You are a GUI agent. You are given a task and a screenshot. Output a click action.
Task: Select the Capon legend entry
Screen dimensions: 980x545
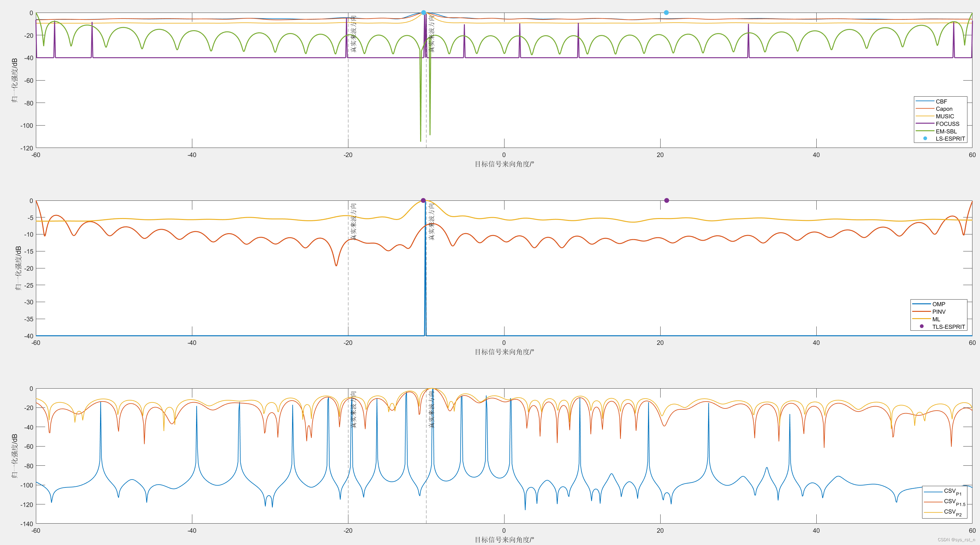click(x=944, y=109)
